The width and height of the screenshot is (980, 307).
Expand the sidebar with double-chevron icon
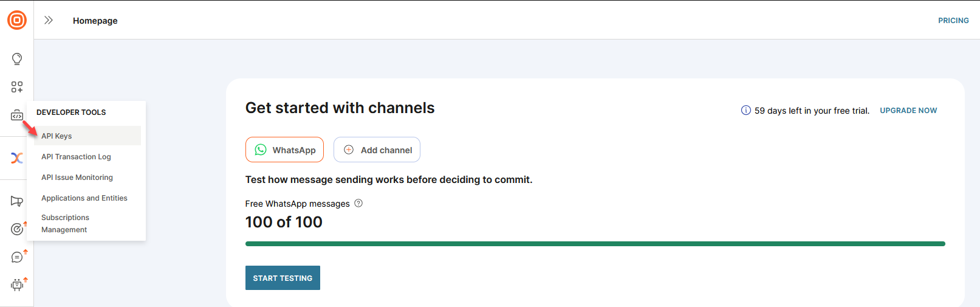[x=49, y=20]
